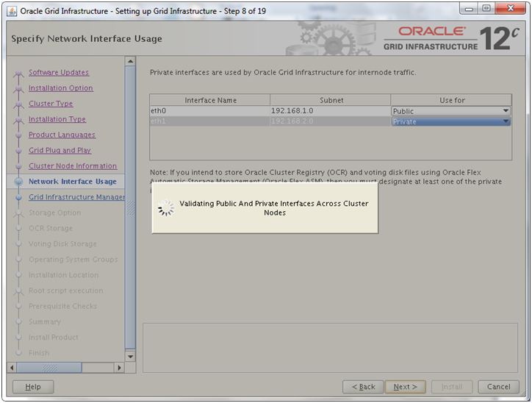Click the Network Interface Usage step marker icon
Image resolution: width=532 pixels, height=403 pixels.
(18, 182)
